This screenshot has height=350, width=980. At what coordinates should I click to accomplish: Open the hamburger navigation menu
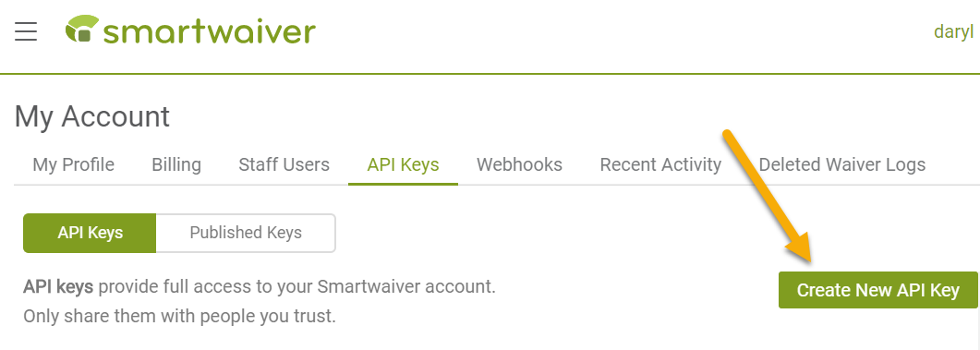tap(26, 31)
